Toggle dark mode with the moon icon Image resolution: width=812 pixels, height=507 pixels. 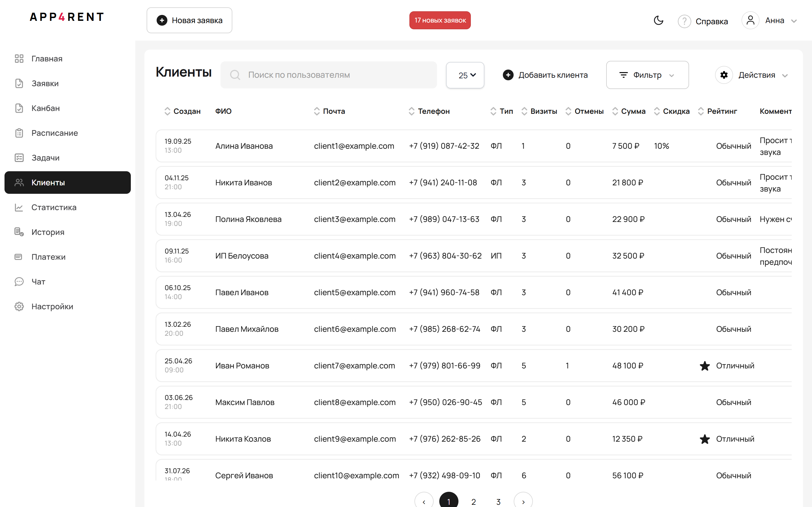click(x=658, y=21)
